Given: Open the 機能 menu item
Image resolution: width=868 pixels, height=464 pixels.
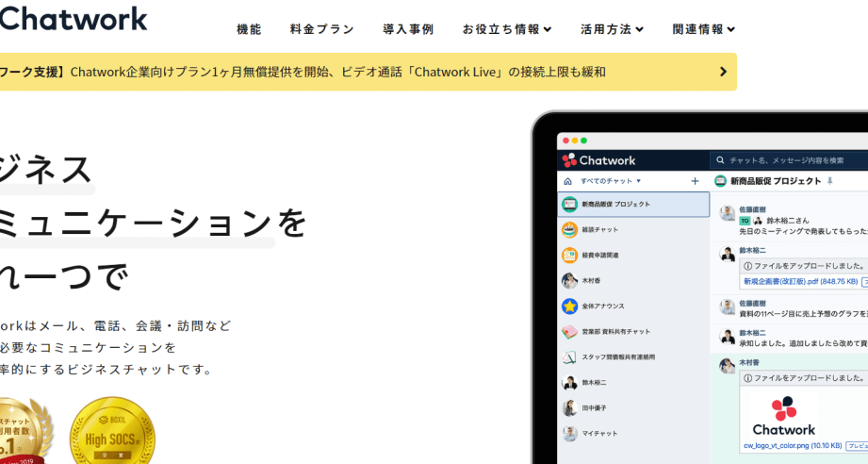Looking at the screenshot, I should (x=249, y=29).
